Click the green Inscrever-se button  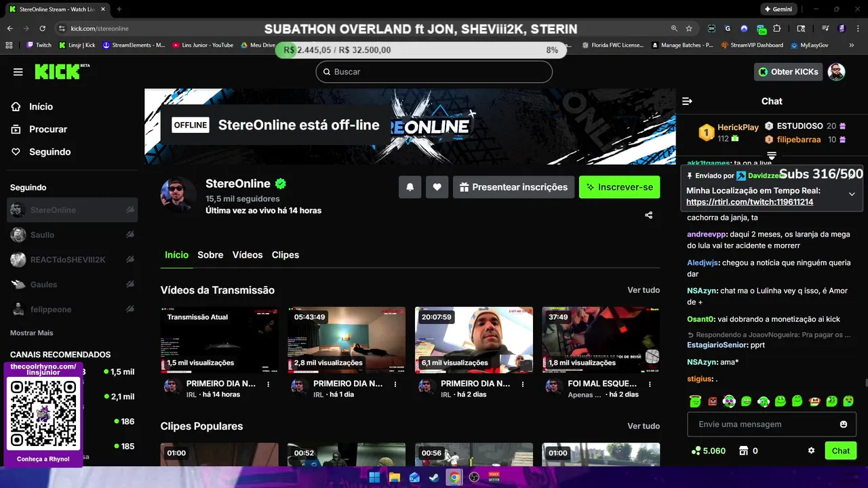[x=619, y=187]
